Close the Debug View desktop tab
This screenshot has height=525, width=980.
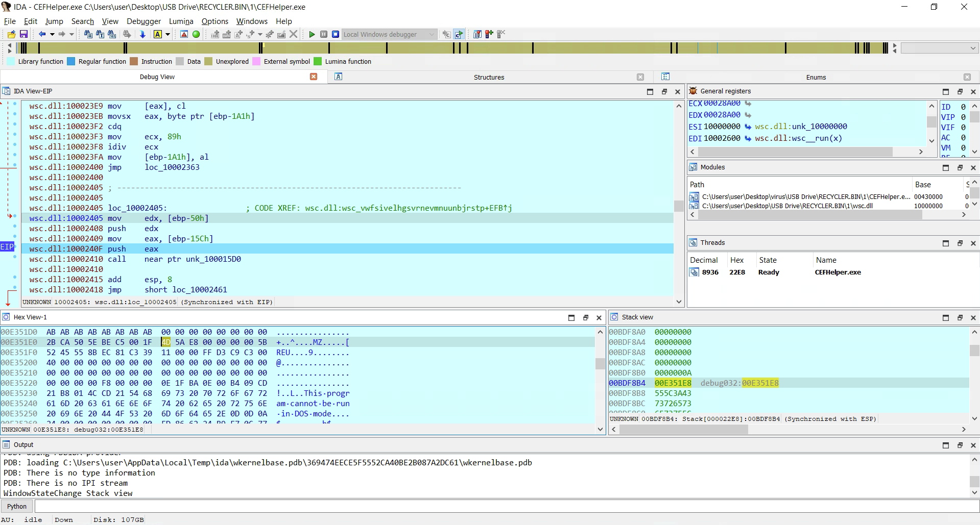(x=314, y=77)
